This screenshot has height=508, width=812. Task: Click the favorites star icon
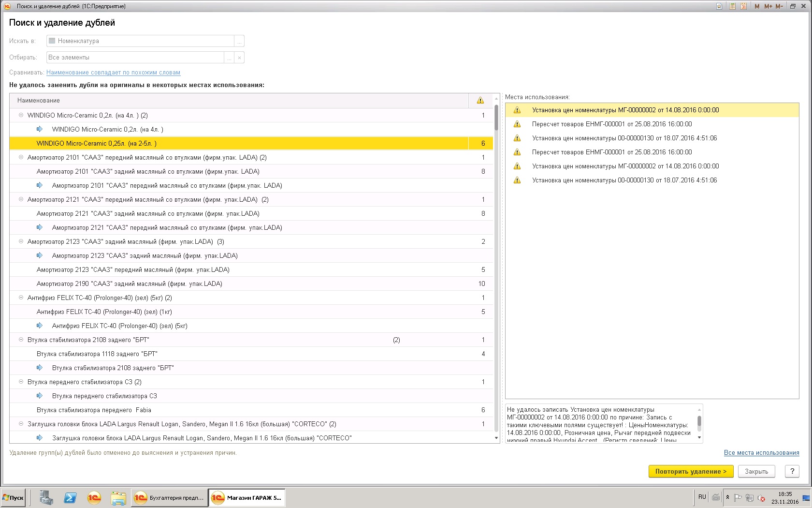coord(720,6)
